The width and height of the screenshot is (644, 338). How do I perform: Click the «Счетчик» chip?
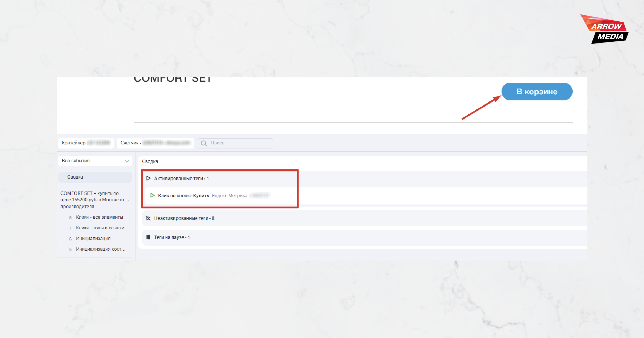[x=155, y=143]
